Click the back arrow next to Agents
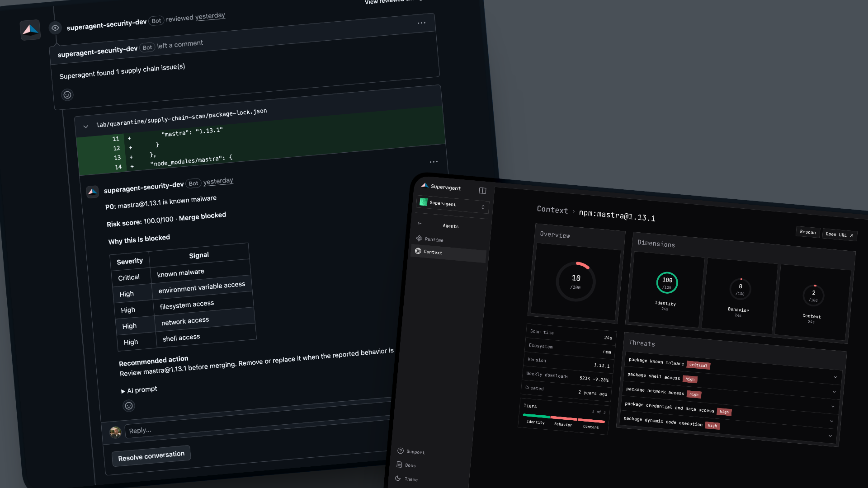The width and height of the screenshot is (868, 488). [420, 223]
